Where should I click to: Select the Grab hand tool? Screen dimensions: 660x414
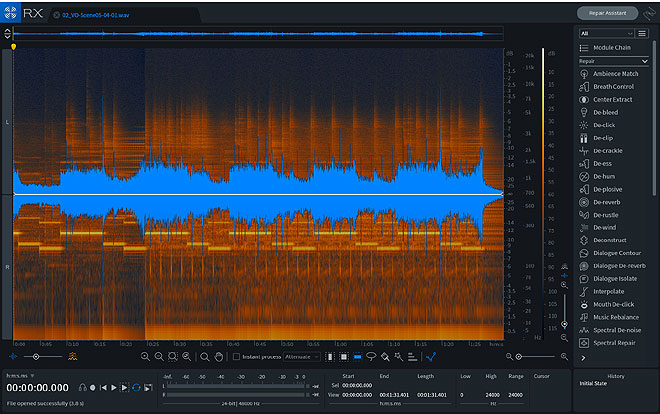coord(218,357)
